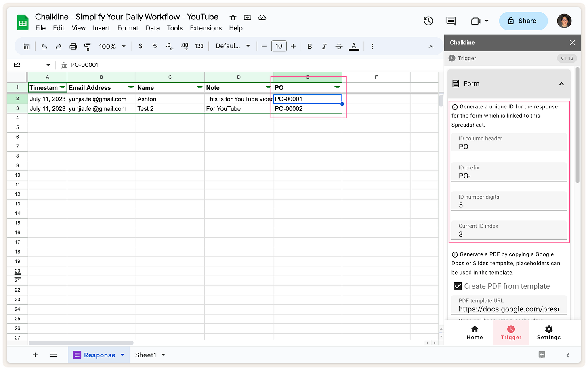Open the all sheets list

pos(53,355)
